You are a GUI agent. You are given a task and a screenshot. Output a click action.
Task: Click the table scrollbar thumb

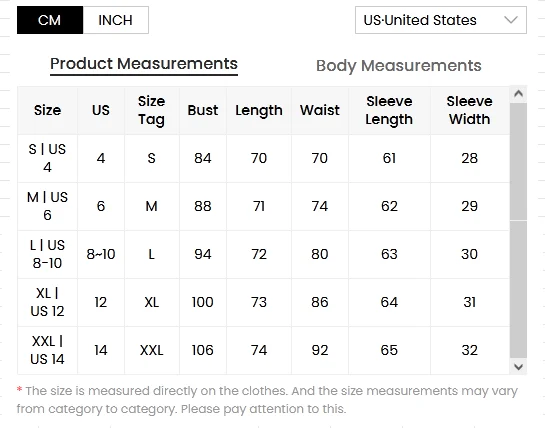tap(518, 161)
